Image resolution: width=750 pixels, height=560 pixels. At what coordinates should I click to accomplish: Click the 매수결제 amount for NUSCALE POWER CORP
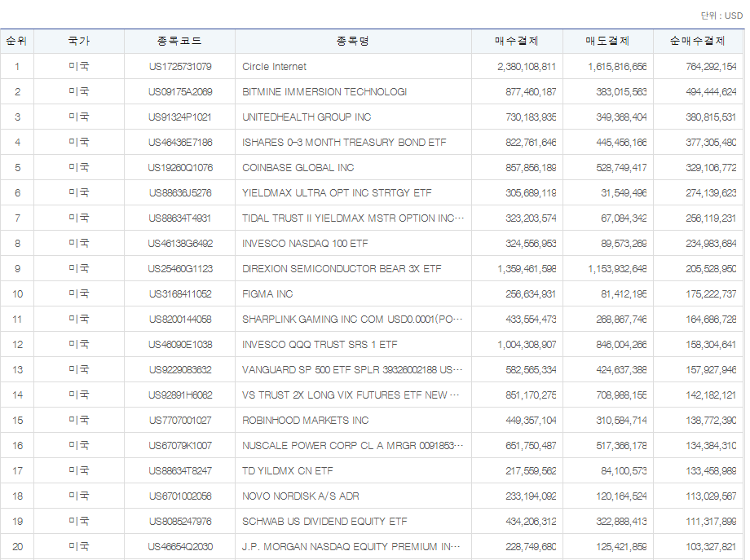pyautogui.click(x=531, y=446)
